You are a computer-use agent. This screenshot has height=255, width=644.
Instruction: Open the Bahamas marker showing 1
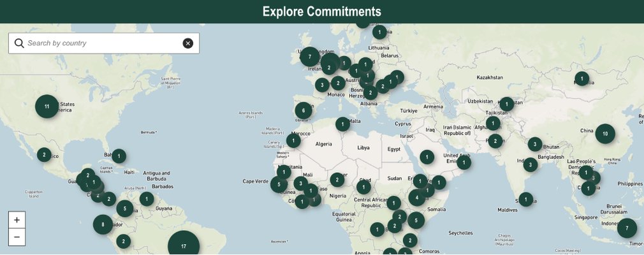119,156
